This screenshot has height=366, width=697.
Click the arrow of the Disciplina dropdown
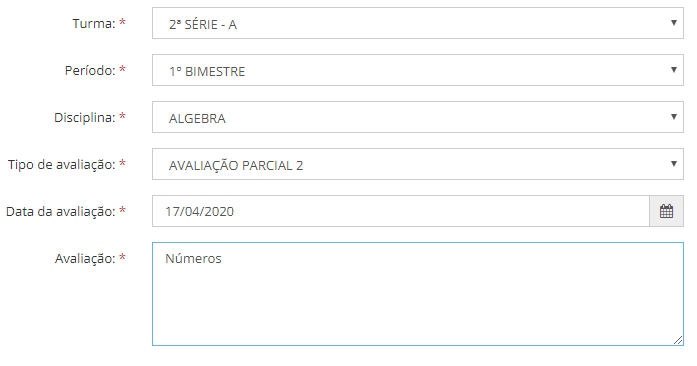674,117
